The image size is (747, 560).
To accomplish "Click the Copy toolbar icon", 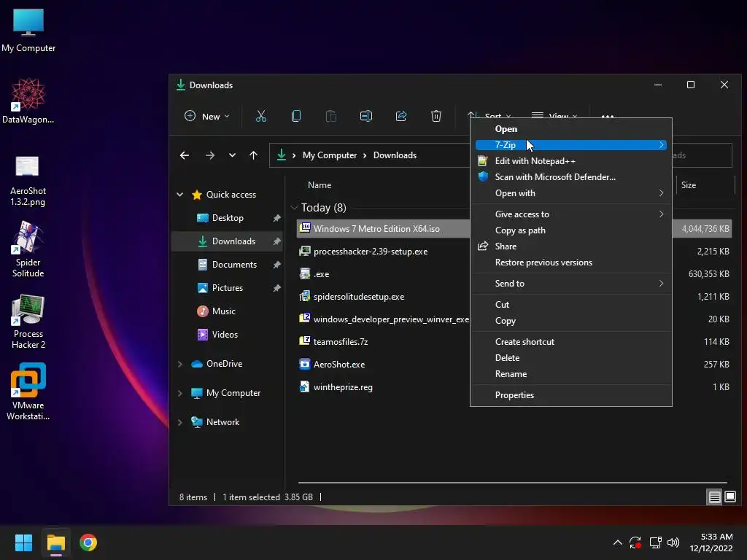I will click(x=296, y=116).
